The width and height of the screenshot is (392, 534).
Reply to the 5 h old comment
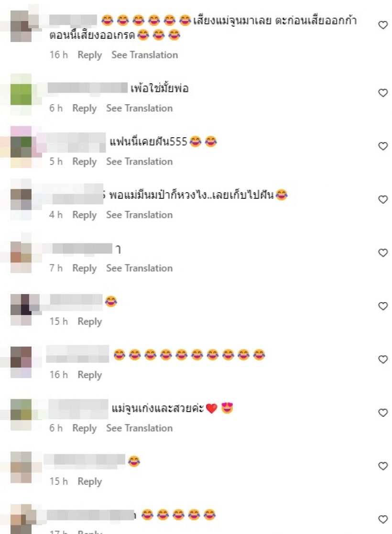(x=85, y=162)
